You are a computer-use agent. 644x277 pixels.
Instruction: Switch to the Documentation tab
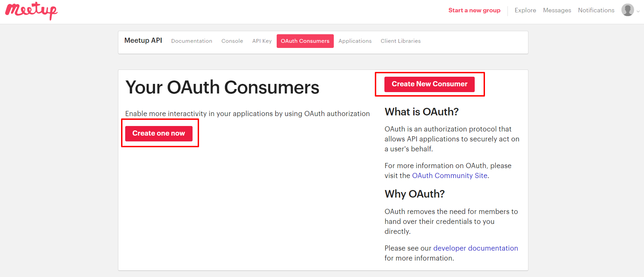coord(192,41)
